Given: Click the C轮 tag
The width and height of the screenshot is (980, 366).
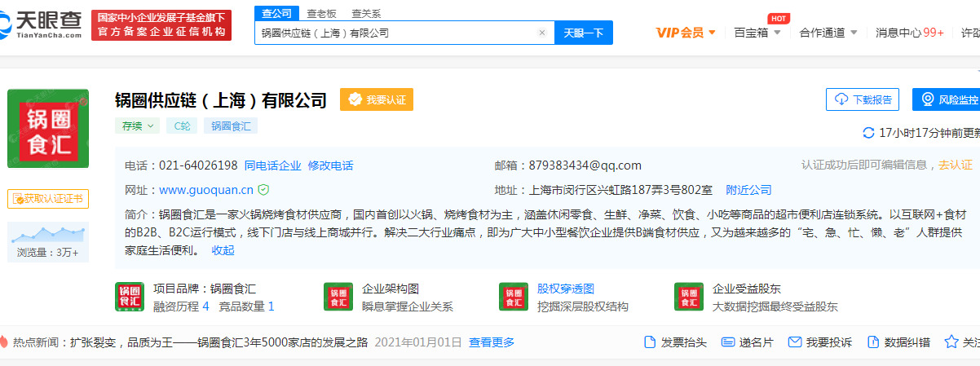Looking at the screenshot, I should coord(181,126).
